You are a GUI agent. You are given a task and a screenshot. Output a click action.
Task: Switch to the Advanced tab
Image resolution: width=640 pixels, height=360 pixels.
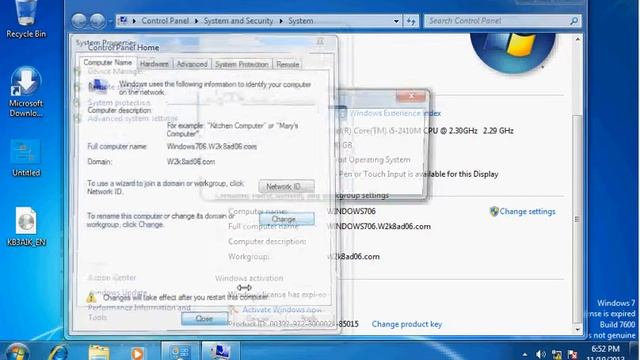tap(192, 64)
